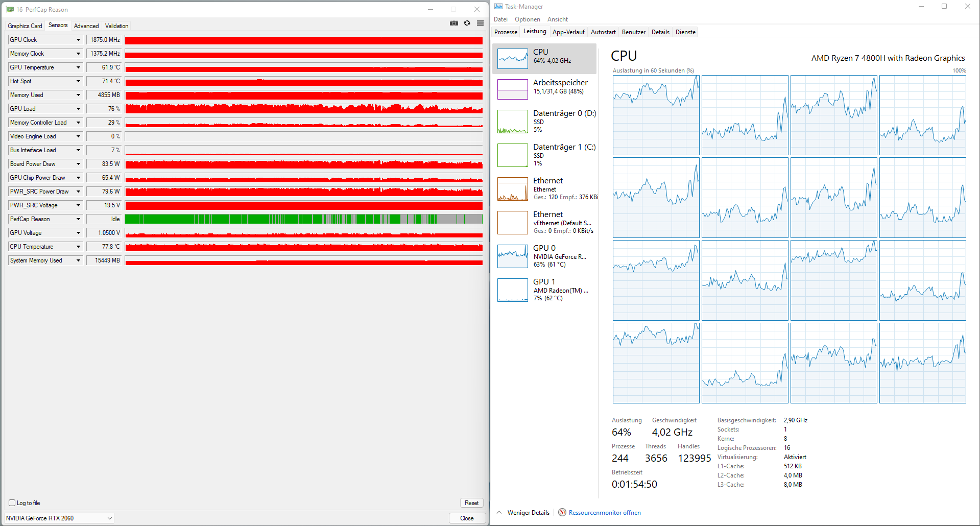The width and height of the screenshot is (980, 526).
Task: Click the GPU Load value 76 %
Action: [x=104, y=109]
